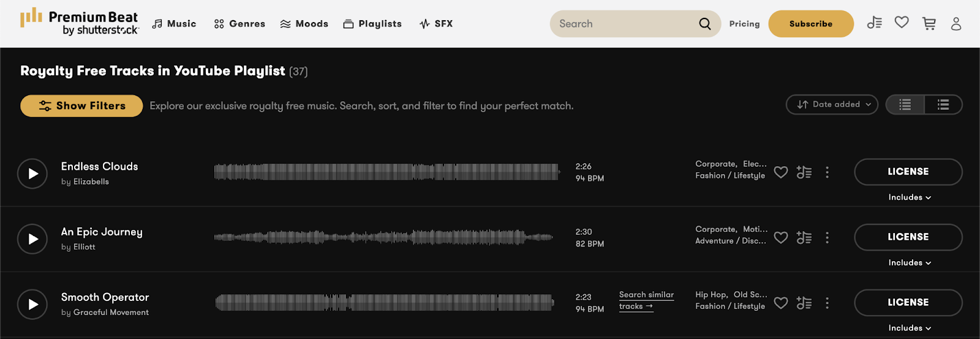Expand Includes under Endless Clouds license

pyautogui.click(x=910, y=197)
